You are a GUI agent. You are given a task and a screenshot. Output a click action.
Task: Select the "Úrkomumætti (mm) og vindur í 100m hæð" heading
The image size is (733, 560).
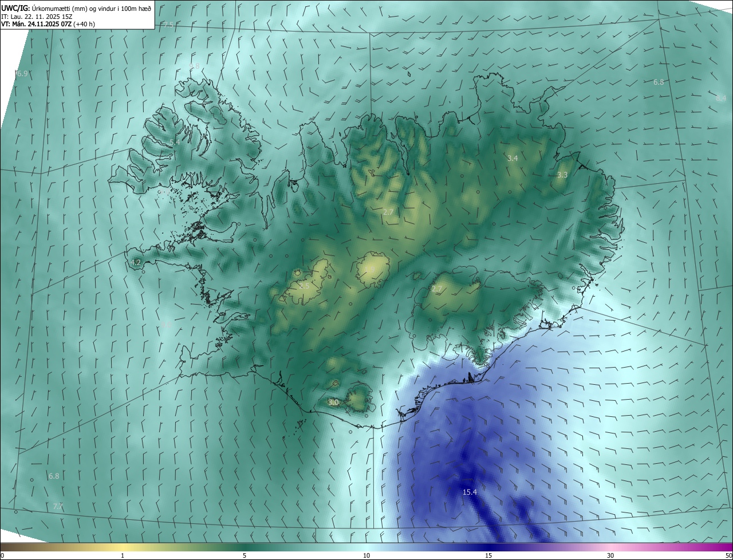(92, 7)
